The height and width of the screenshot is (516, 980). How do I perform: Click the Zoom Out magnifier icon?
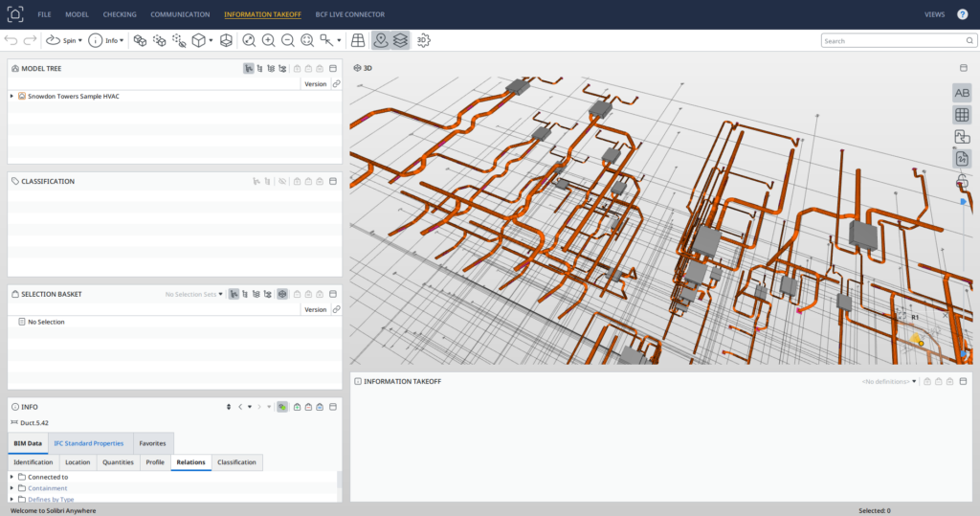pos(287,40)
